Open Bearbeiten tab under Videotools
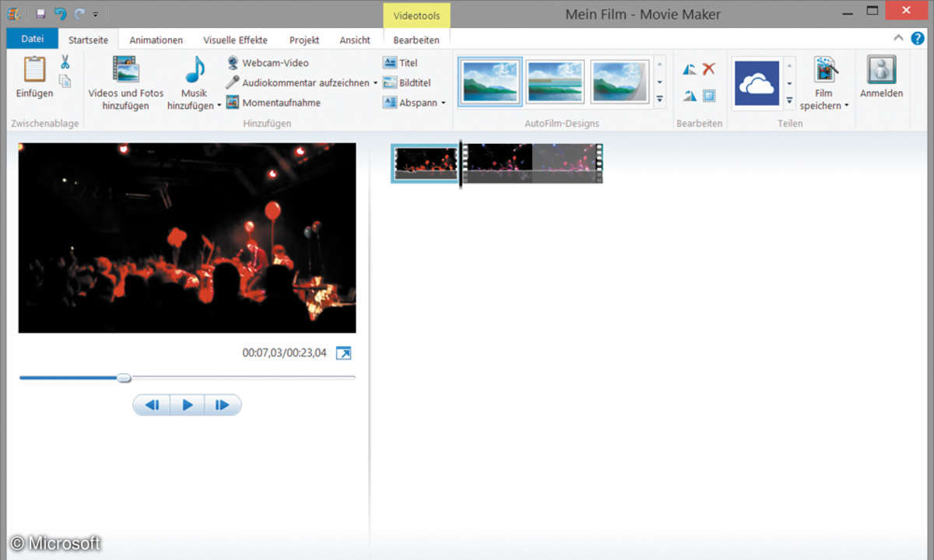This screenshot has height=560, width=934. [416, 40]
